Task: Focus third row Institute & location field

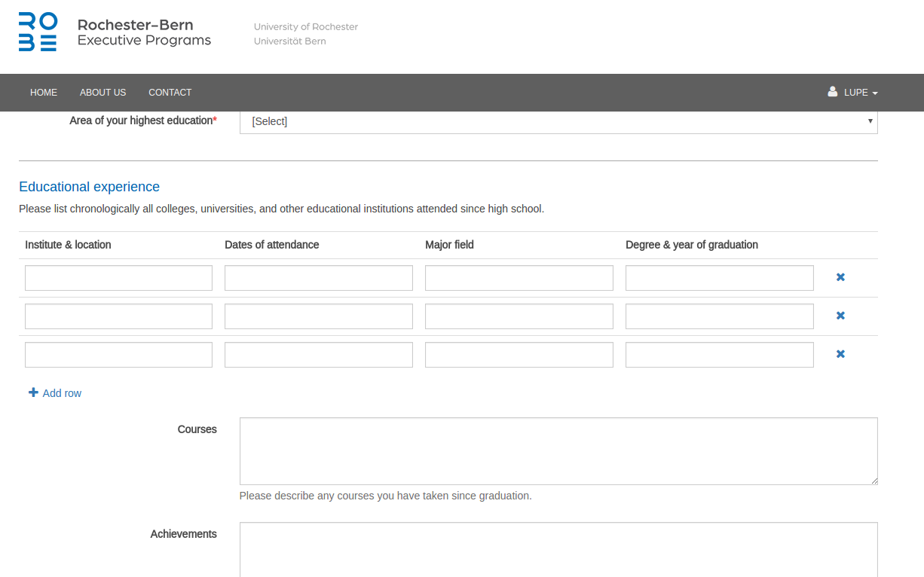Action: click(x=118, y=355)
